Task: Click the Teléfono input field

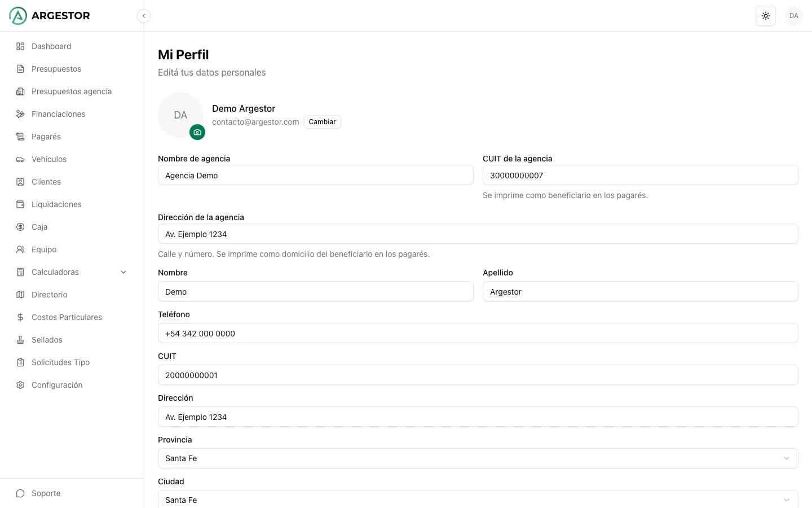Action: pos(478,333)
